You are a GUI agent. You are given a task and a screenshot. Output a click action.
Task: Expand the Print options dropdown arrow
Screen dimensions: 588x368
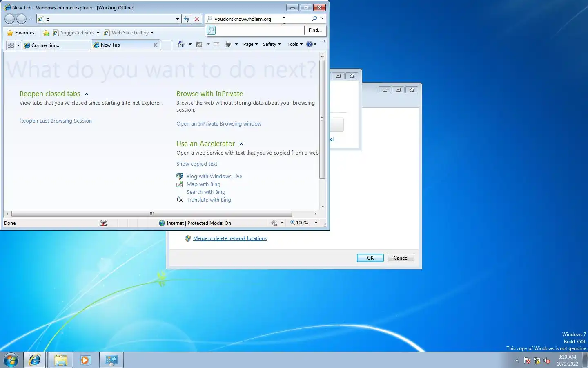[236, 44]
